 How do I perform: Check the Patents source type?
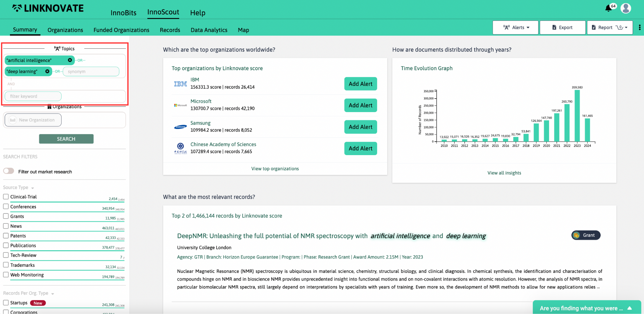pyautogui.click(x=6, y=236)
